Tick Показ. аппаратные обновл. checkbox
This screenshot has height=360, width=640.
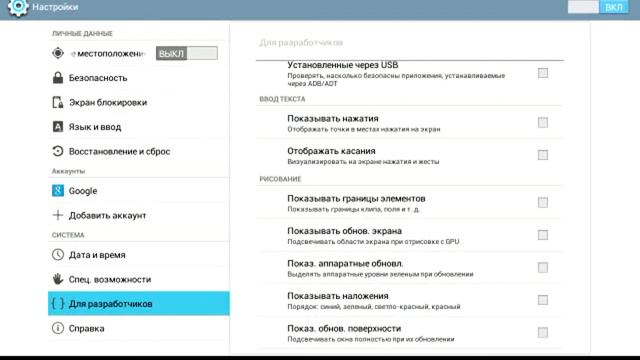pyautogui.click(x=543, y=268)
